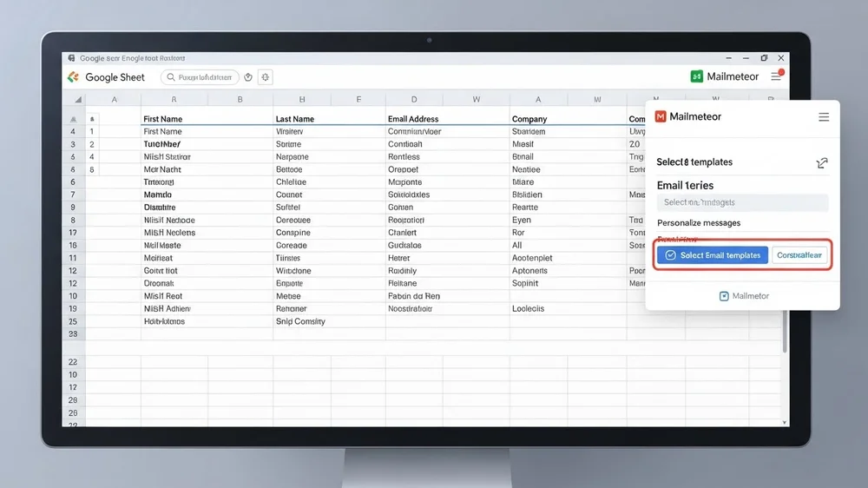Viewport: 868px width, 488px height.
Task: Click the Mailmeteor footer icon in panel
Action: [x=724, y=296]
